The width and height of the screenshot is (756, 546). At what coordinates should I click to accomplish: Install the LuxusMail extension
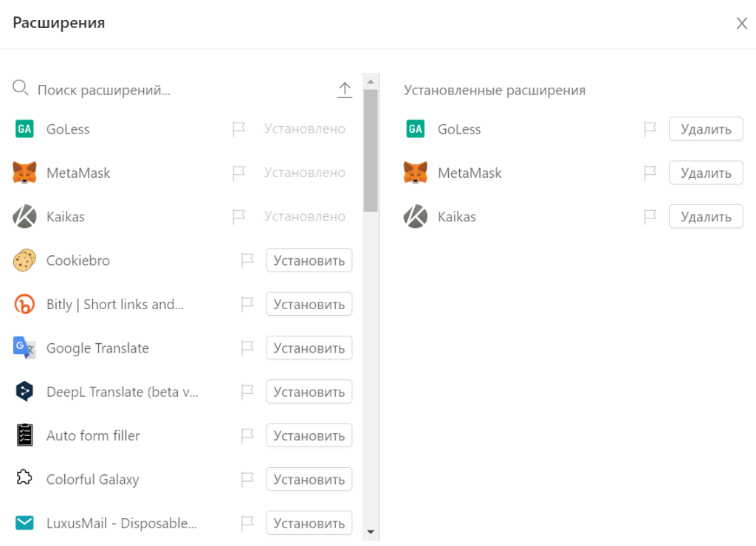[309, 523]
